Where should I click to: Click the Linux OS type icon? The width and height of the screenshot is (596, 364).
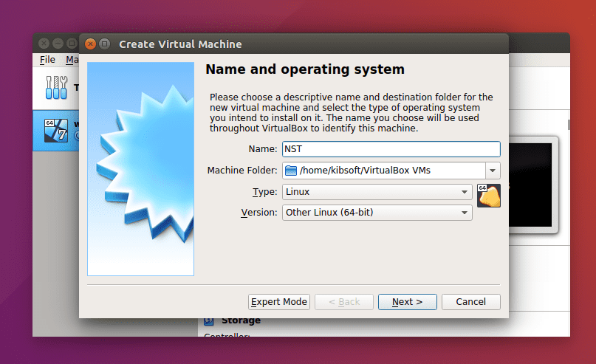(x=489, y=196)
